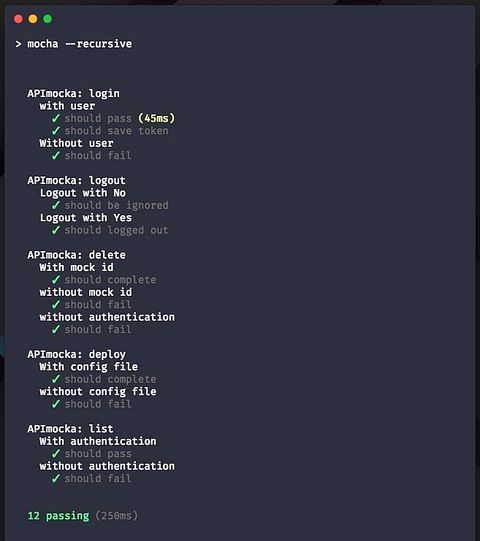Click the checkmark under "without config file"

(56, 404)
